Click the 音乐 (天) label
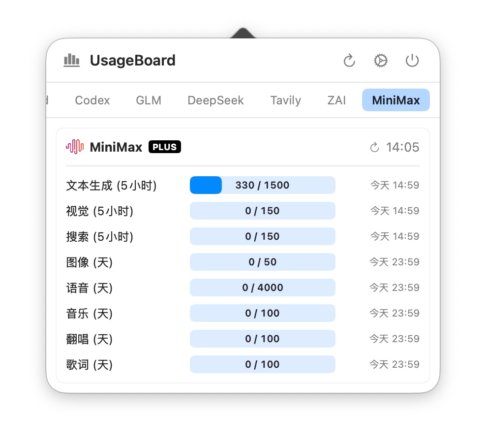 coord(89,314)
